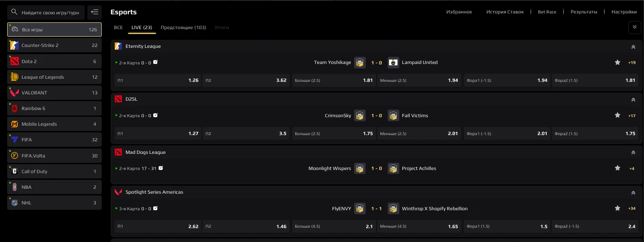Switch to the Предстоящие (103) tab
Viewport: 644px width, 242px height.
[183, 28]
